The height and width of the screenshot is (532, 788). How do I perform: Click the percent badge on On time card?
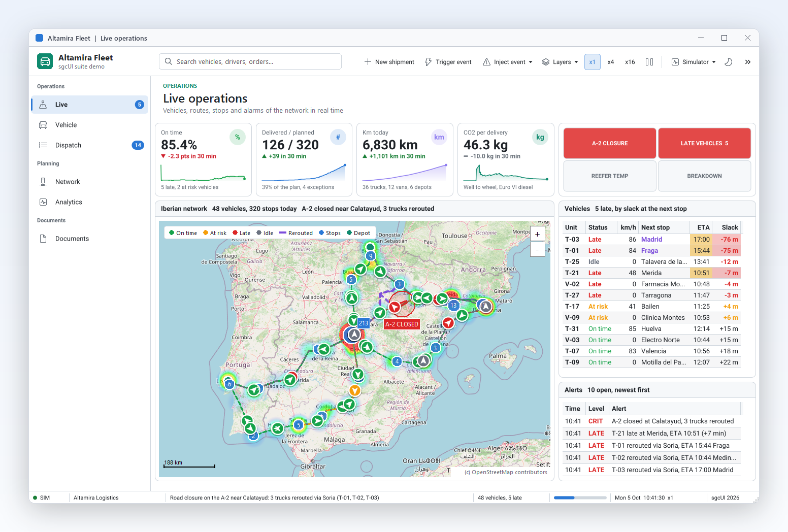click(x=238, y=137)
